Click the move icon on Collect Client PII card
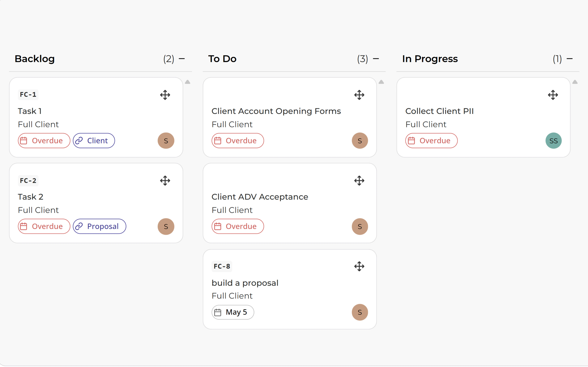The height and width of the screenshot is (367, 588). 553,95
